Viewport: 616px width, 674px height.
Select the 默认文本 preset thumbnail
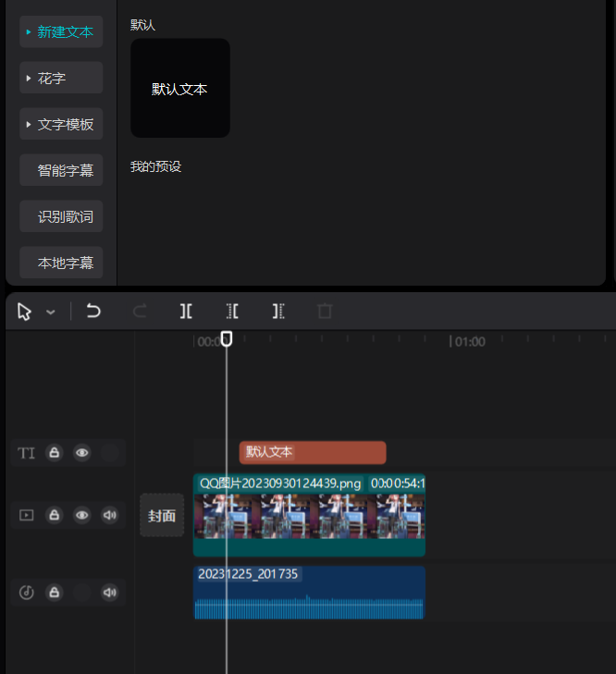tap(180, 89)
